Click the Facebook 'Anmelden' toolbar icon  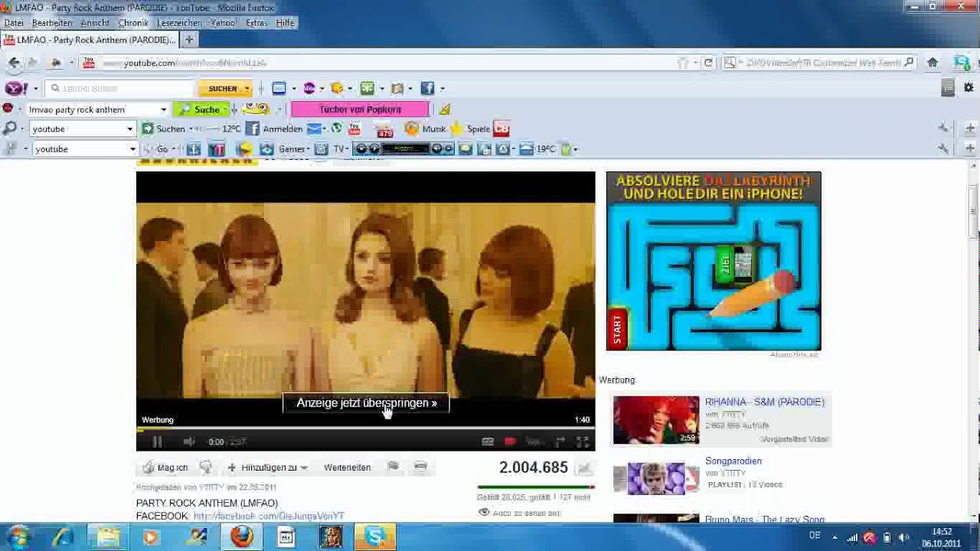coord(274,129)
